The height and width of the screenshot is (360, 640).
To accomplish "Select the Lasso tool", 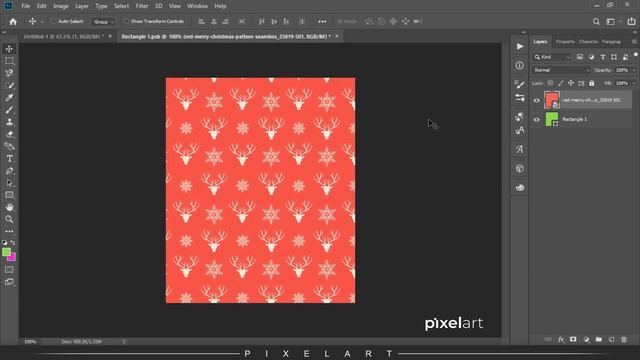I will point(9,73).
